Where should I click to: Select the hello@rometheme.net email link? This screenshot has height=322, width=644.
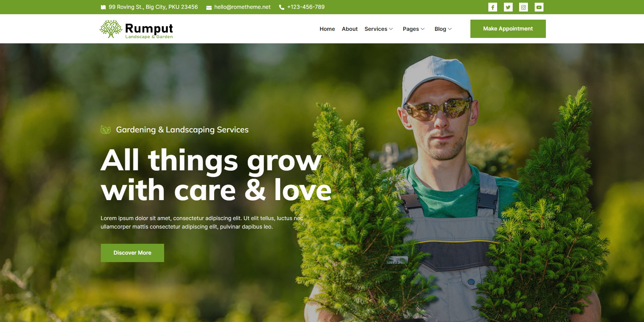(242, 7)
